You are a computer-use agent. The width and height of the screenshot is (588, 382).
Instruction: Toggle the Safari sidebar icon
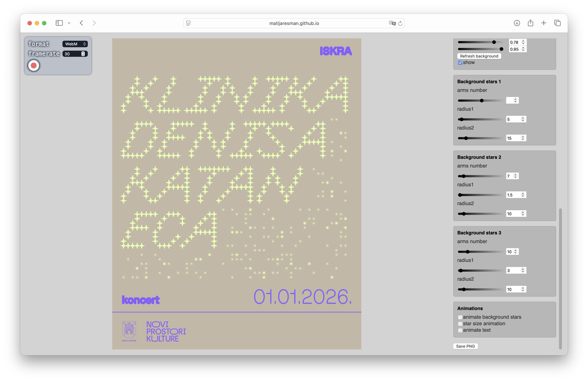(x=59, y=23)
